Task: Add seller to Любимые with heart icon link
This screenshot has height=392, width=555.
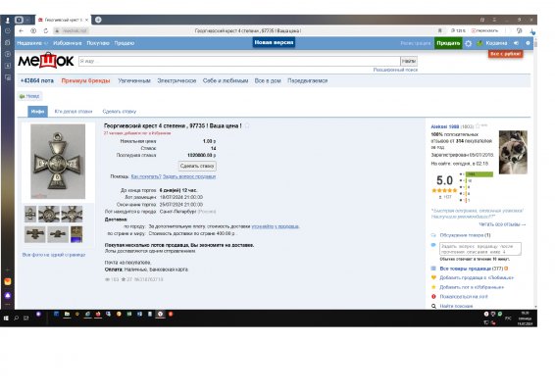Action: tap(477, 278)
